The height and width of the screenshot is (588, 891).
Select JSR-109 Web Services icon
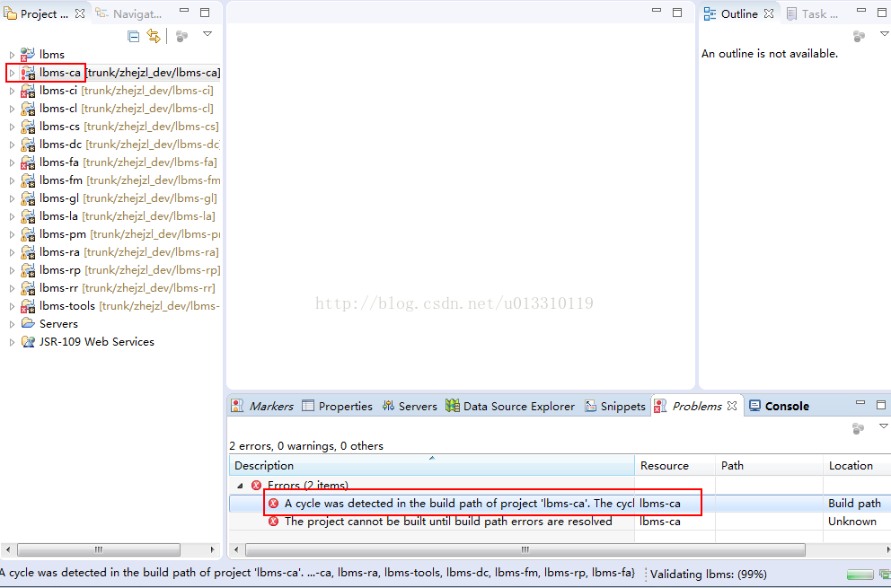coord(28,341)
